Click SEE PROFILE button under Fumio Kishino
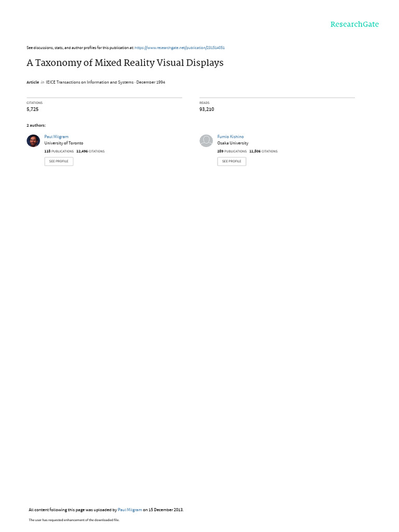Viewport: 399px width, 532px height. coord(232,162)
